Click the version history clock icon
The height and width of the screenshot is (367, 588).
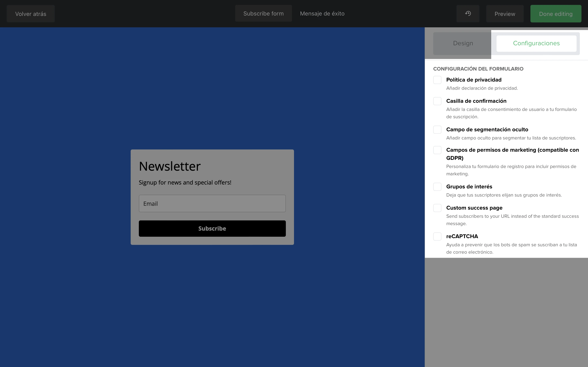click(x=468, y=14)
